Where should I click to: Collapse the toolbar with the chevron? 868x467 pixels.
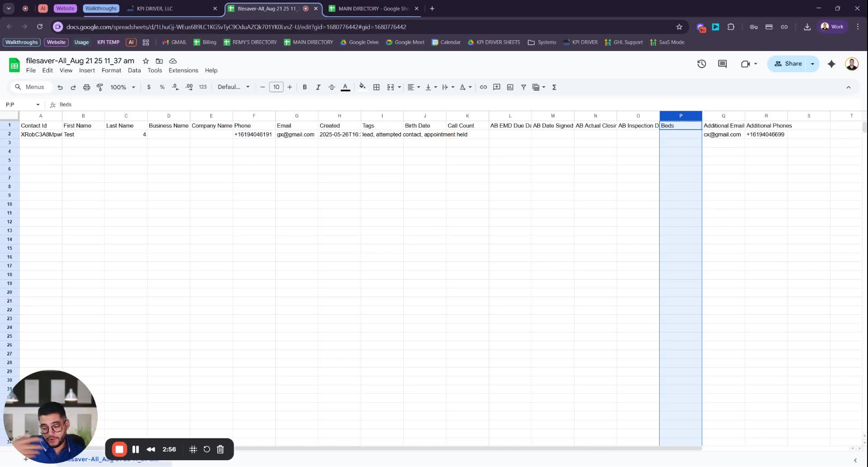click(x=849, y=87)
